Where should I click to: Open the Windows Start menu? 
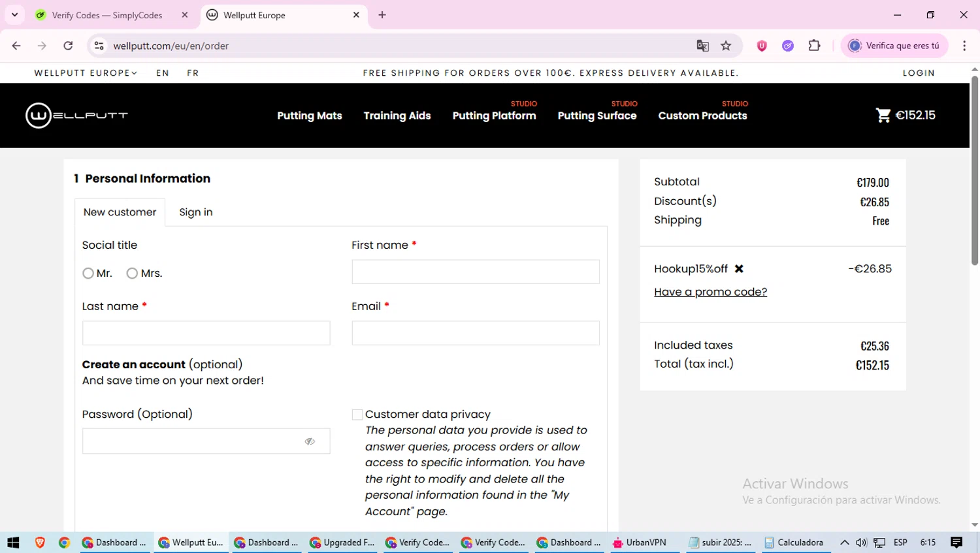[x=13, y=543]
